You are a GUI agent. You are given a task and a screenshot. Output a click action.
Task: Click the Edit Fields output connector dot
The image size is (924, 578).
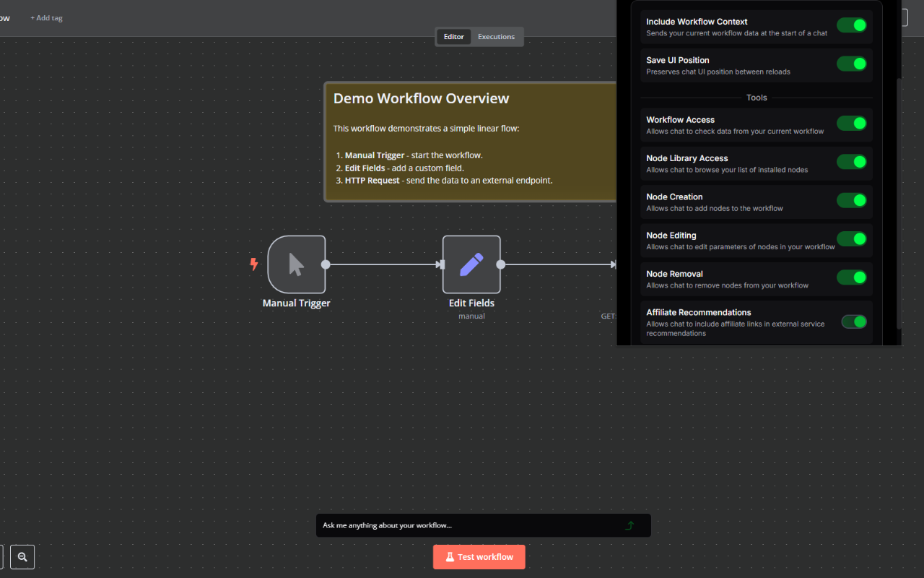tap(501, 264)
